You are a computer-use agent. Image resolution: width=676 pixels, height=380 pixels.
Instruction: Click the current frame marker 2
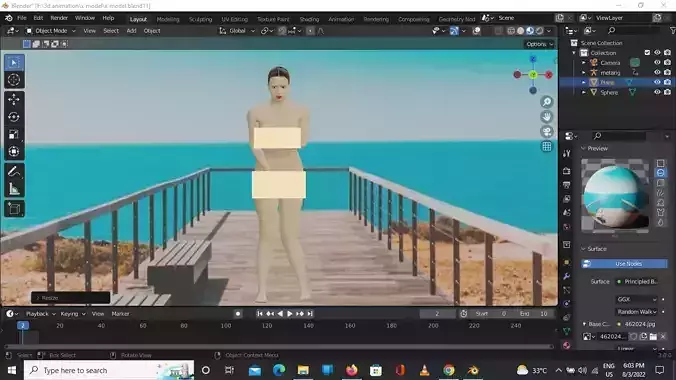pos(23,326)
